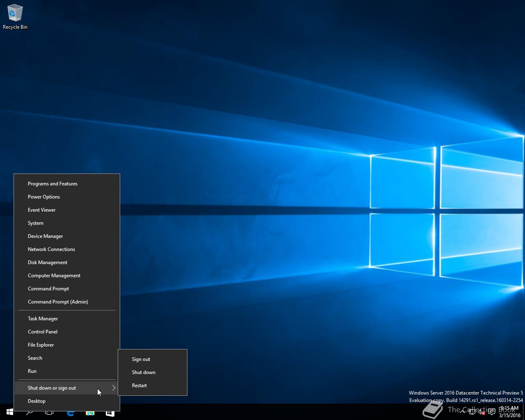Viewport: 525px width, 420px height.
Task: Choose Shut down in the submenu
Action: 153,372
